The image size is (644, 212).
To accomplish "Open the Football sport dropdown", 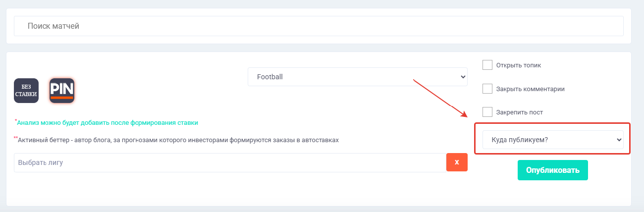I will (357, 77).
